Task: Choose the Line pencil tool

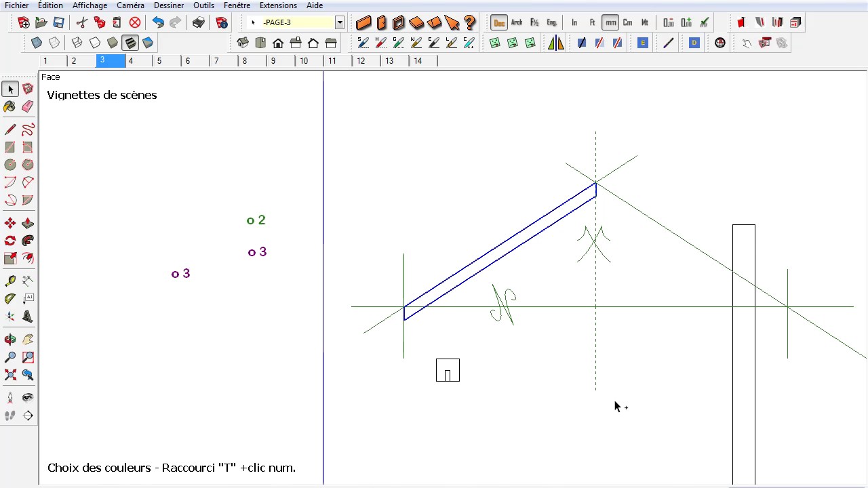Action: click(10, 129)
